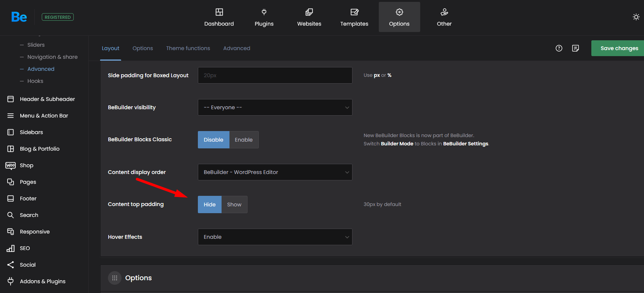Click Header & Subheader sidebar icon
Viewport: 644px width, 293px height.
(x=11, y=99)
